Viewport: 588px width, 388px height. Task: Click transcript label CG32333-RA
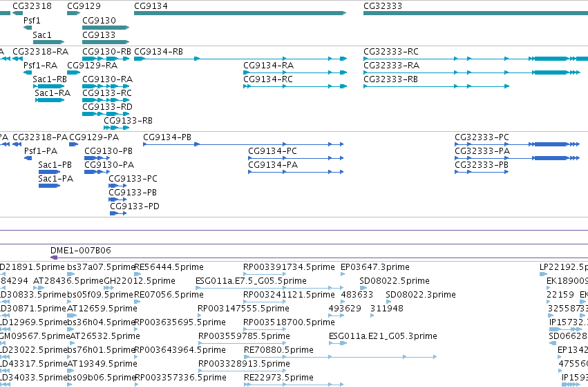point(392,65)
